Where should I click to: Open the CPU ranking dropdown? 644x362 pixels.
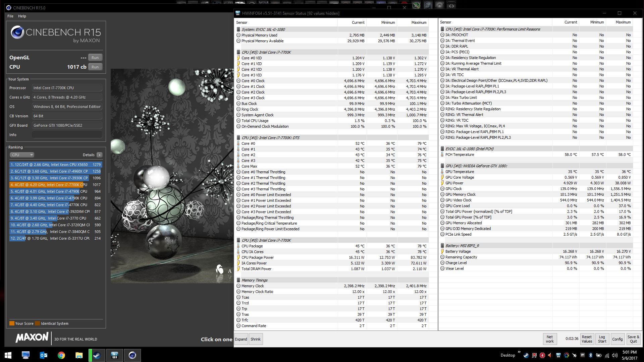pyautogui.click(x=22, y=155)
